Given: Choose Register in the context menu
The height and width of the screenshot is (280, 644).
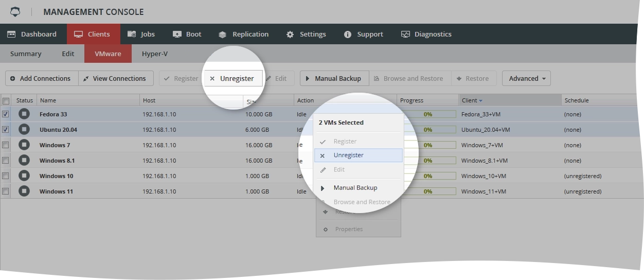Looking at the screenshot, I should coord(358,141).
